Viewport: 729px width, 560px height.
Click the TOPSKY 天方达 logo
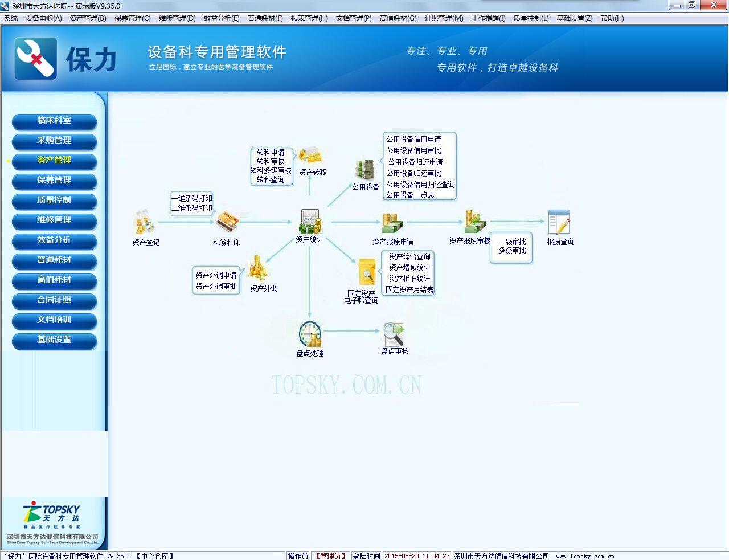pos(52,514)
